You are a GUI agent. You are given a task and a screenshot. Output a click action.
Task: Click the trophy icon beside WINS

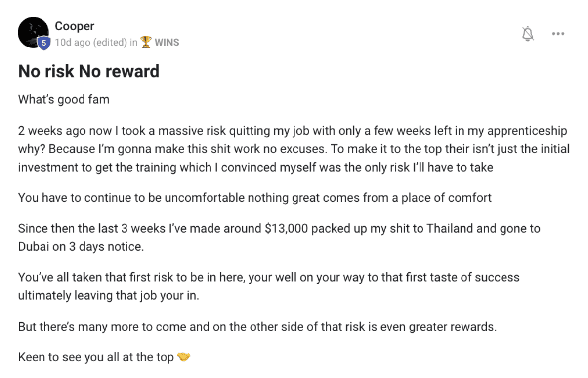pos(145,42)
